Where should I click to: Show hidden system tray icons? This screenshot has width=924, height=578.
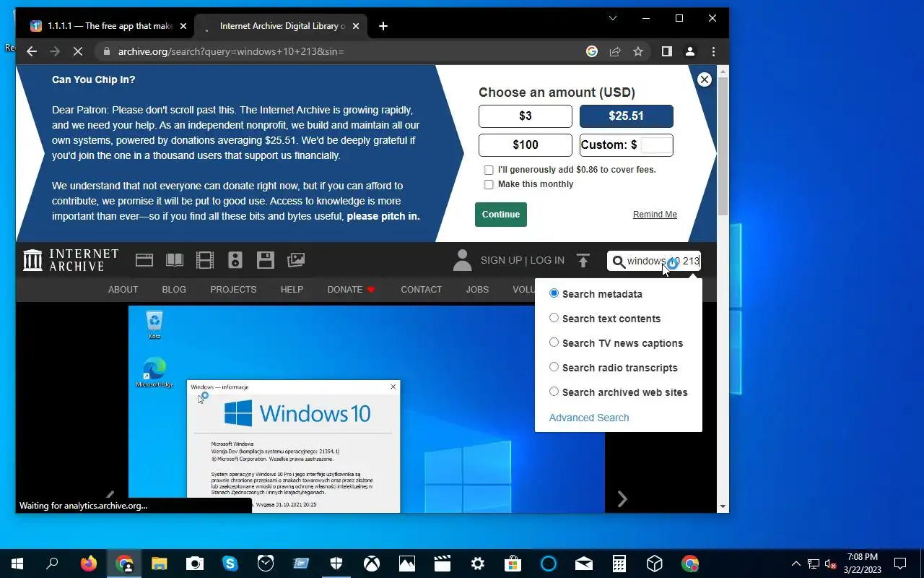coord(796,564)
